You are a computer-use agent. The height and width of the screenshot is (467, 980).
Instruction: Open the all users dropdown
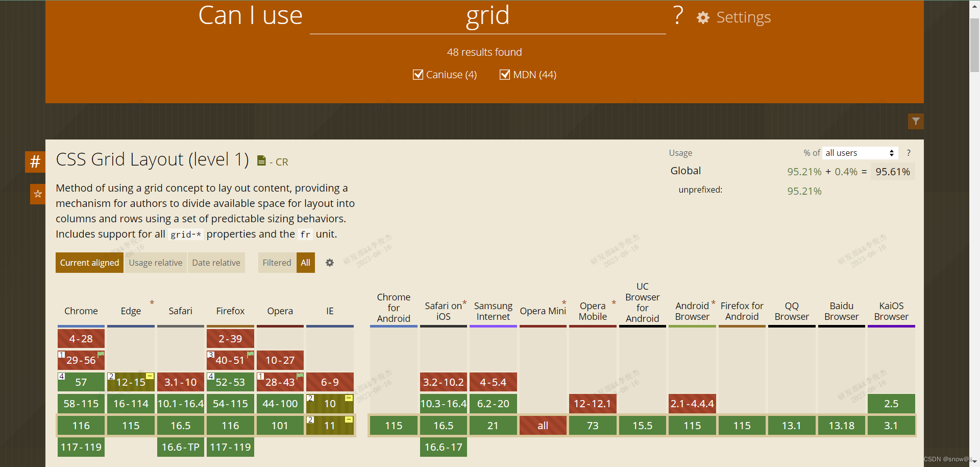tap(860, 153)
